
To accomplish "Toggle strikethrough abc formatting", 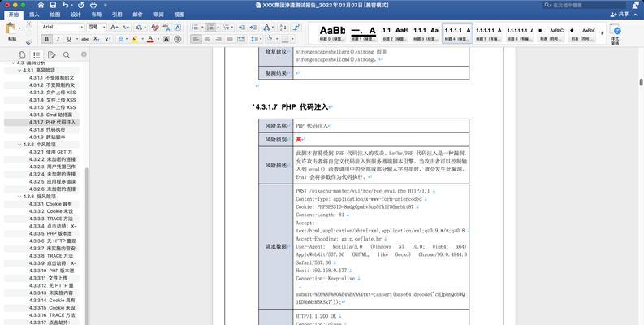I will click(x=85, y=39).
